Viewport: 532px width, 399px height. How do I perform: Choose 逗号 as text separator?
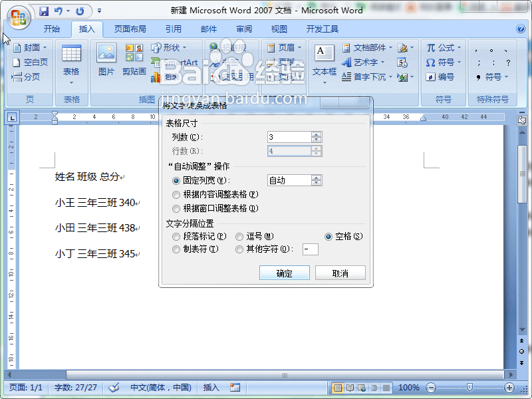pyautogui.click(x=239, y=236)
